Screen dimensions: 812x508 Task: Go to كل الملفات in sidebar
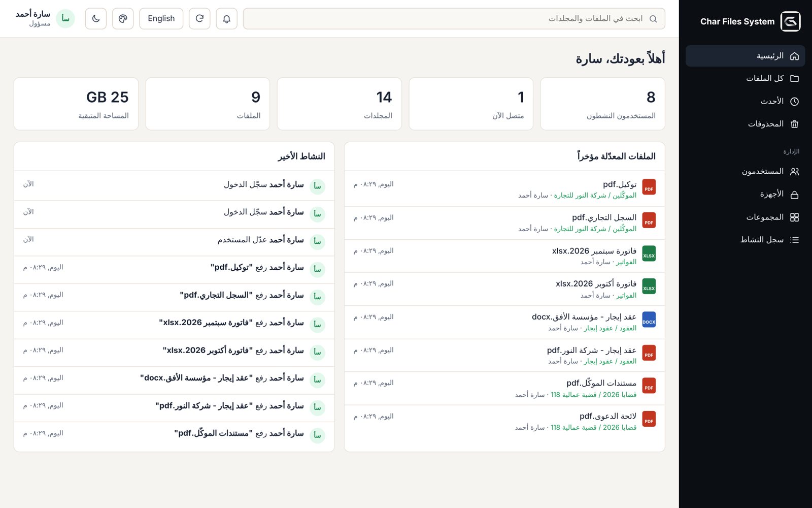[746, 78]
